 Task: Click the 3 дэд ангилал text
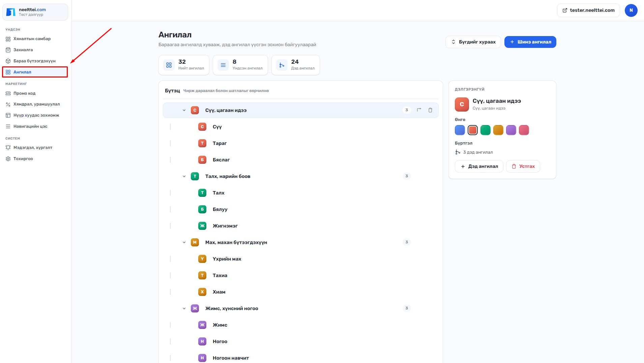(478, 152)
